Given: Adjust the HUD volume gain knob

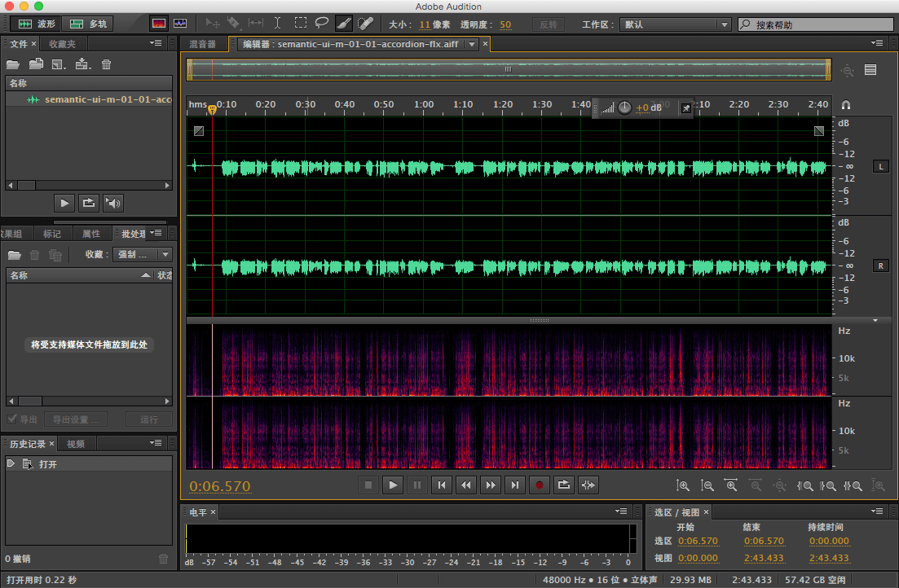Looking at the screenshot, I should pos(624,108).
